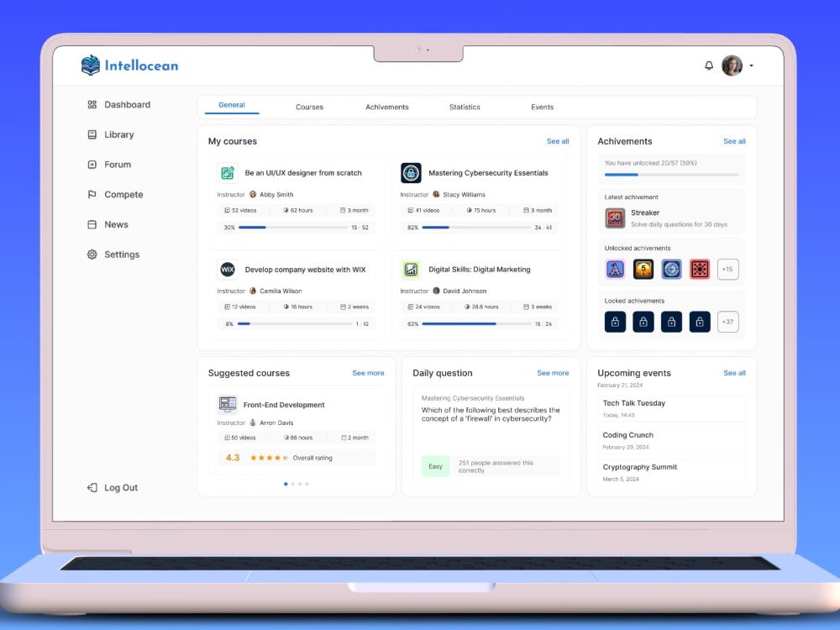Click the achievements unlocked 20/57 progress bar
The height and width of the screenshot is (630, 840).
point(671,175)
